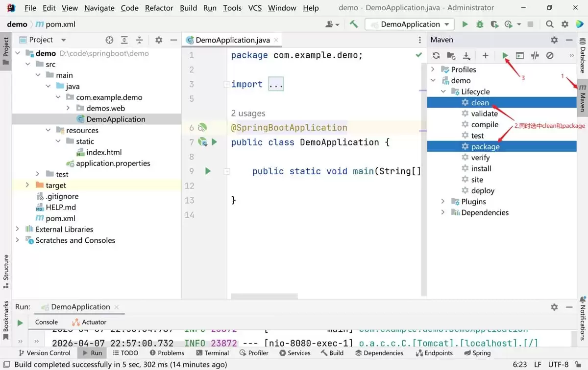Open Terminal tool window

click(212, 353)
